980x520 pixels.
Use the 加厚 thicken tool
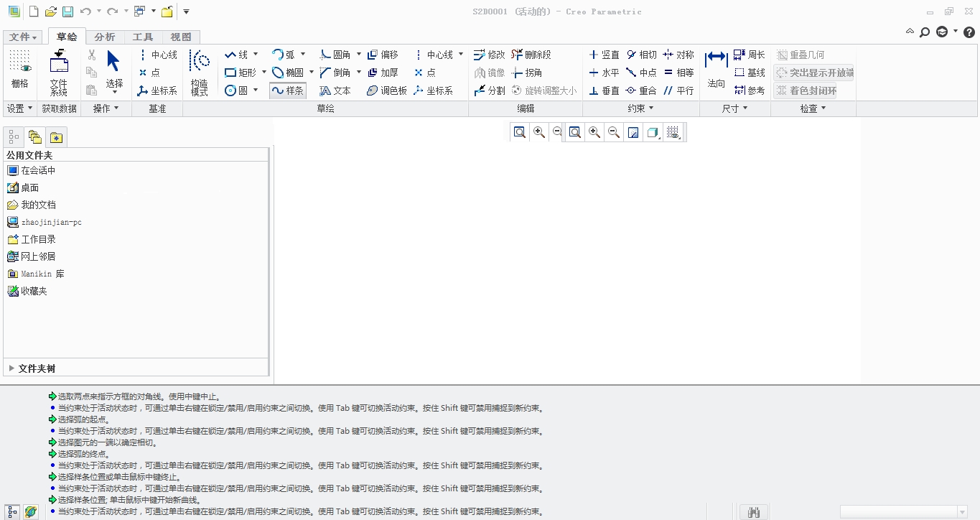tap(383, 73)
